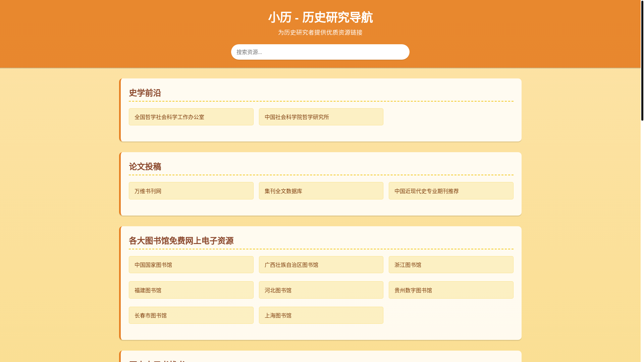This screenshot has height=362, width=644.
Task: Open the 中国社会科学院哲学研究所 link
Action: [x=321, y=117]
